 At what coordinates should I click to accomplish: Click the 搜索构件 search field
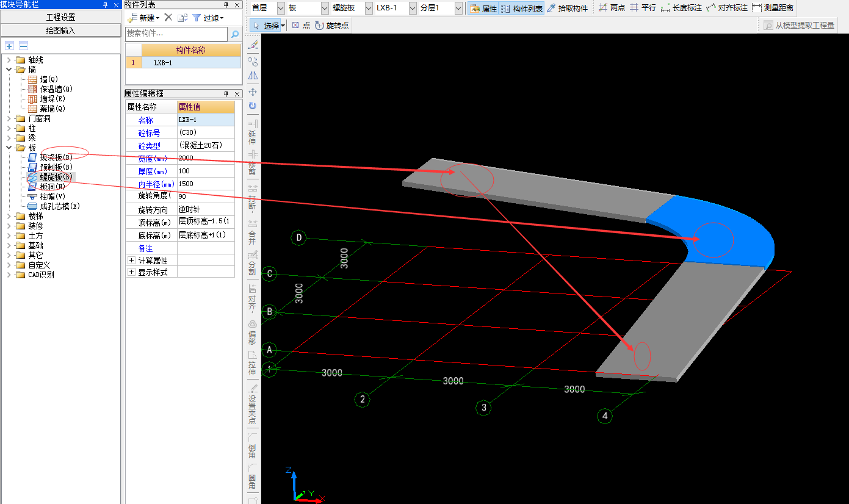(177, 34)
